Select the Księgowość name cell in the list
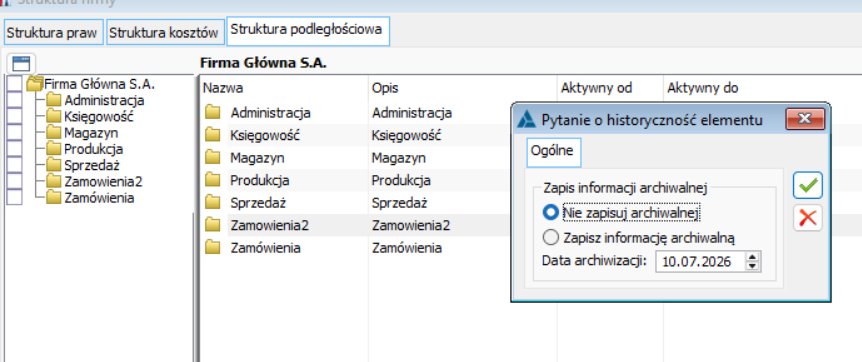862x362 pixels. pos(266,135)
